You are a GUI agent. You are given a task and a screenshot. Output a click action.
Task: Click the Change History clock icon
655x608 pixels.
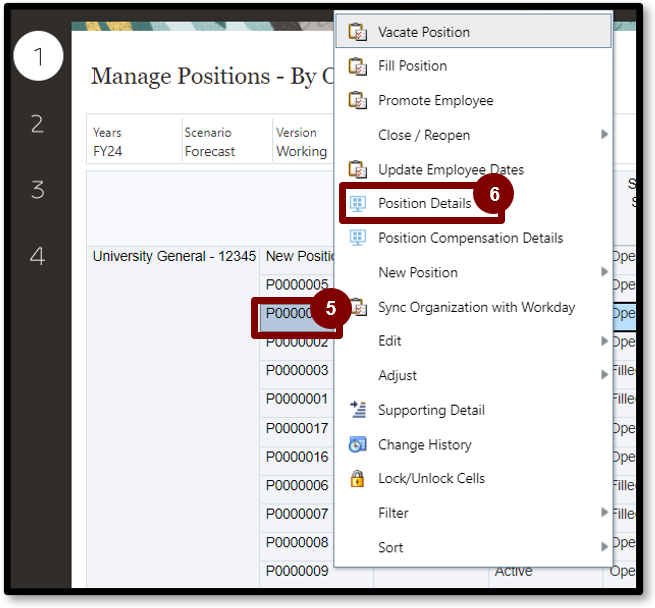(x=357, y=444)
